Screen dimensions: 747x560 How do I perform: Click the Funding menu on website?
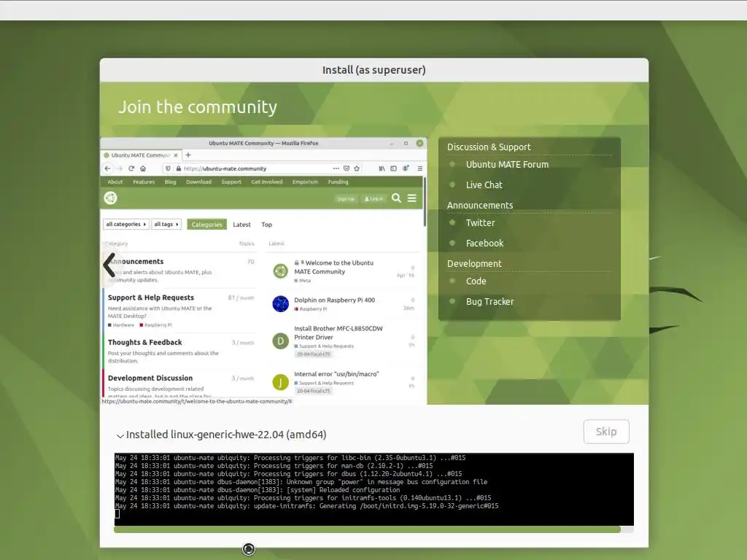pyautogui.click(x=338, y=182)
